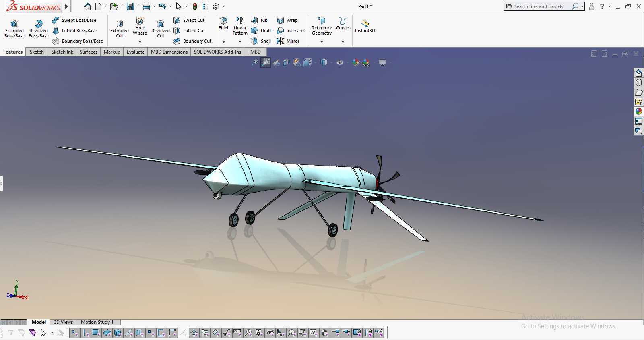This screenshot has height=340, width=644.
Task: Select the Boundary Cut tool
Action: (x=192, y=41)
